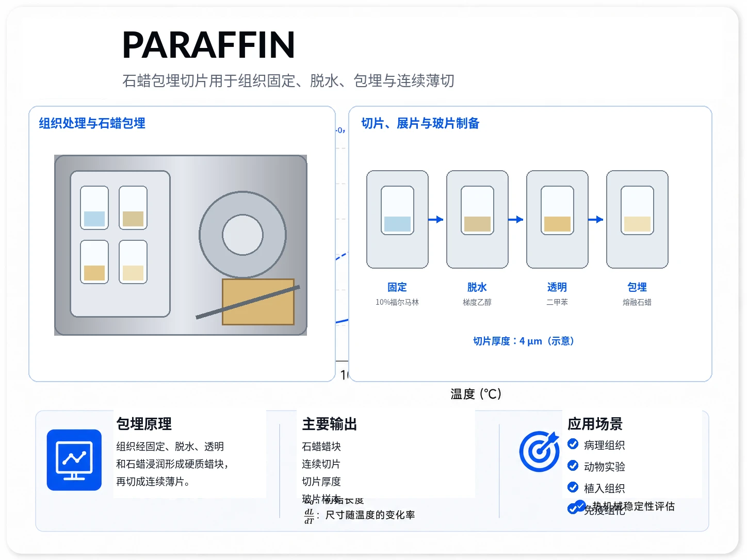The width and height of the screenshot is (747, 560).
Task: Click the 应用场景 heading
Action: pyautogui.click(x=595, y=424)
